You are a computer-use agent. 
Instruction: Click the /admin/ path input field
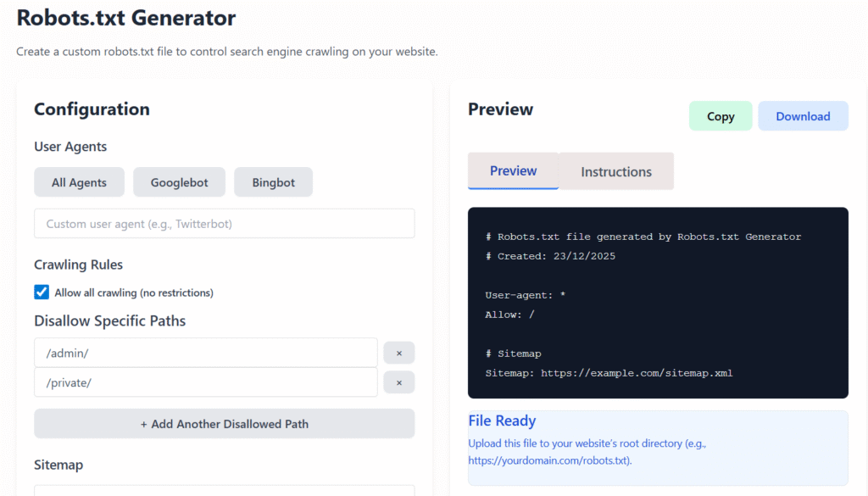click(x=205, y=352)
